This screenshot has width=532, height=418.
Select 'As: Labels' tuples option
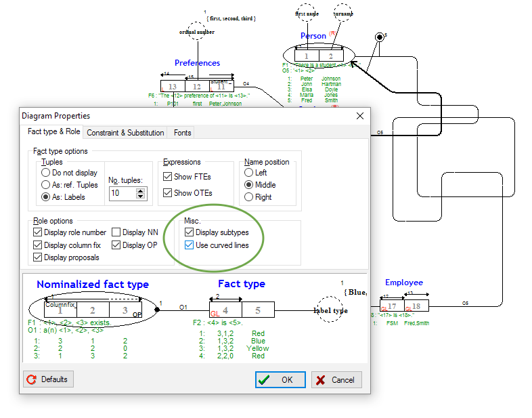pyautogui.click(x=47, y=197)
